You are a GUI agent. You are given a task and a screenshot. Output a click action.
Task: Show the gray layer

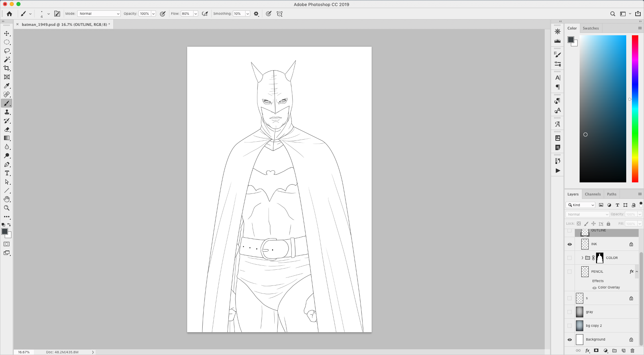pos(570,312)
